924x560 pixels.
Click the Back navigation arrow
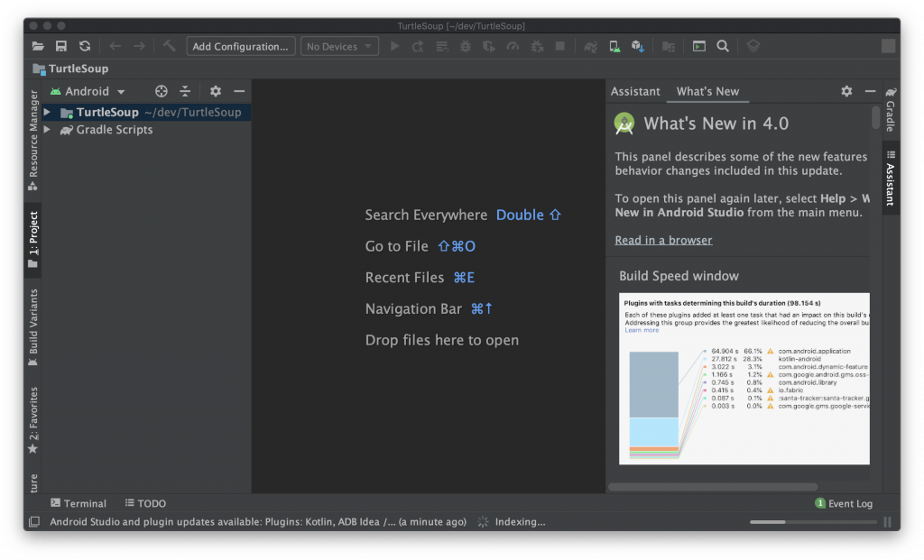pyautogui.click(x=115, y=46)
